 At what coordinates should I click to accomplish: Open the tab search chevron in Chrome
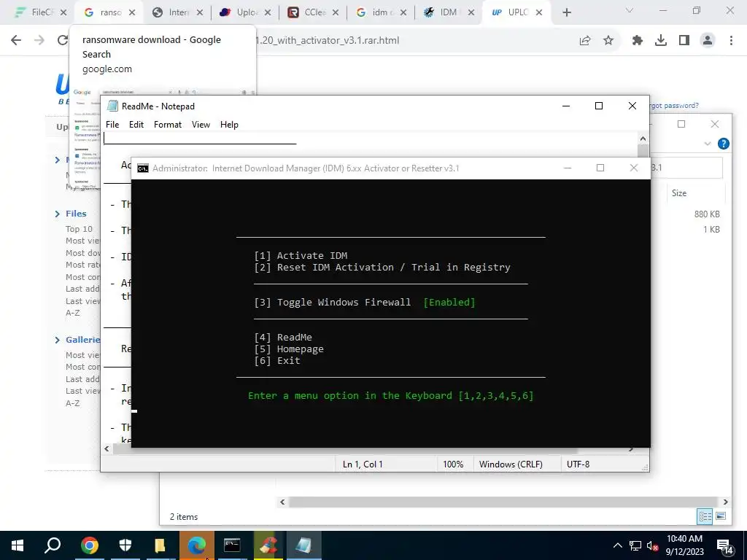(630, 10)
